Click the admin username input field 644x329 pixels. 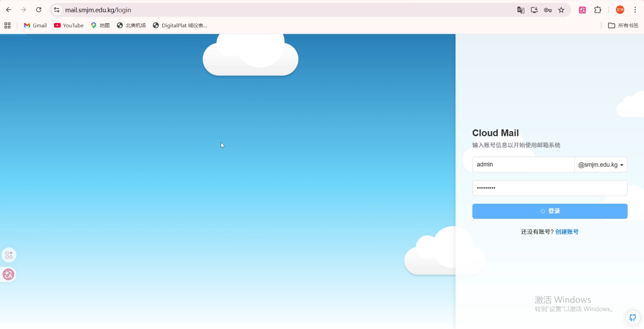(x=523, y=165)
